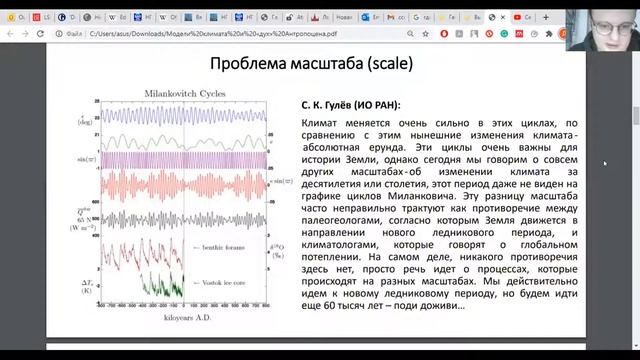Image resolution: width=640 pixels, height=360 pixels.
Task: Click the chart title 'Milankovitch Cycles'
Action: point(185,93)
